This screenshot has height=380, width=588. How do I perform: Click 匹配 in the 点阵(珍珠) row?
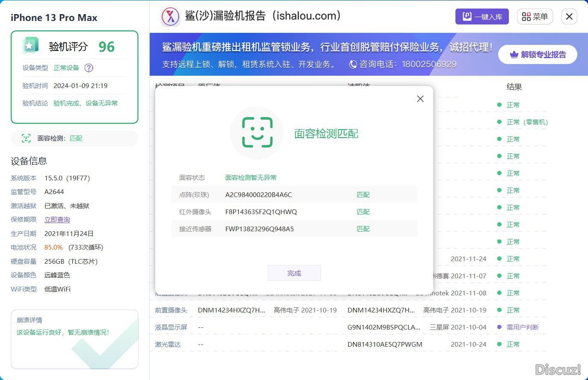coord(363,194)
